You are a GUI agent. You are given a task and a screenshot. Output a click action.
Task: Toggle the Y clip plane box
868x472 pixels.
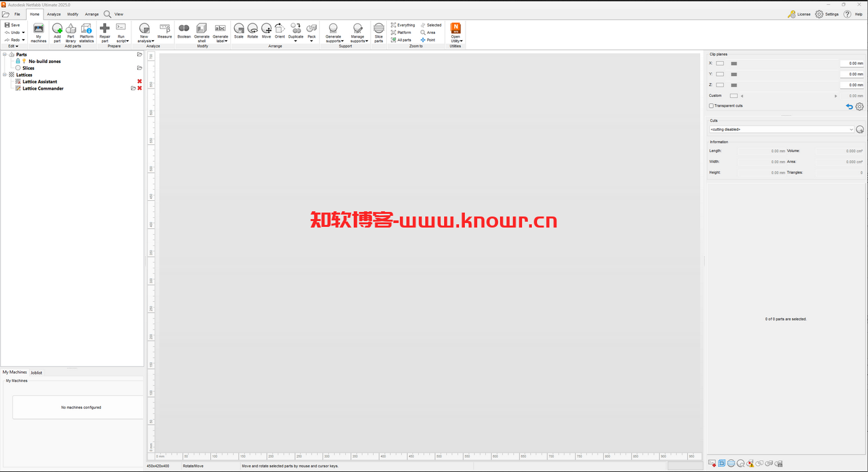coord(720,74)
